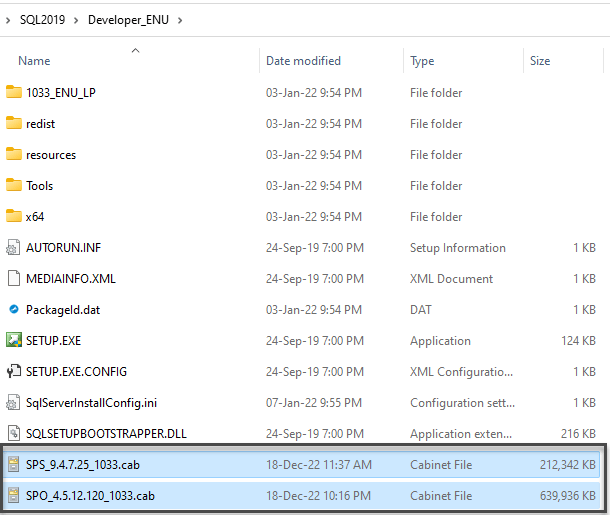The image size is (610, 515).
Task: Select the Tools folder name
Action: point(39,186)
